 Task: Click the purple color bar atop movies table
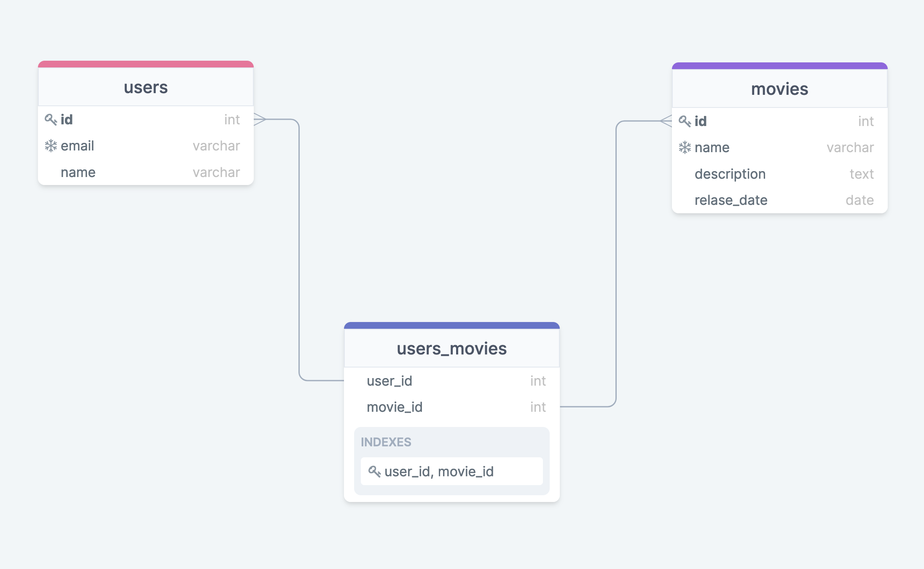(x=780, y=66)
